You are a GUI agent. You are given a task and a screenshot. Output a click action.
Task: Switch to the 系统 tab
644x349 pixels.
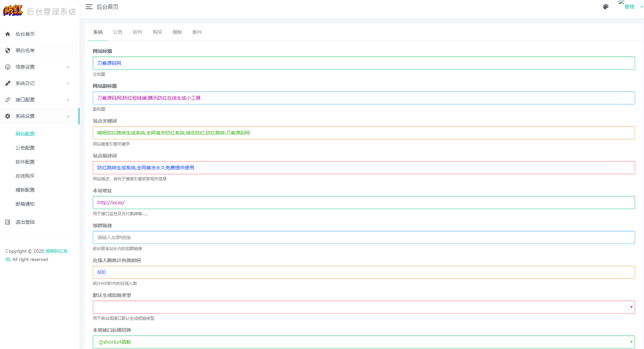click(98, 32)
